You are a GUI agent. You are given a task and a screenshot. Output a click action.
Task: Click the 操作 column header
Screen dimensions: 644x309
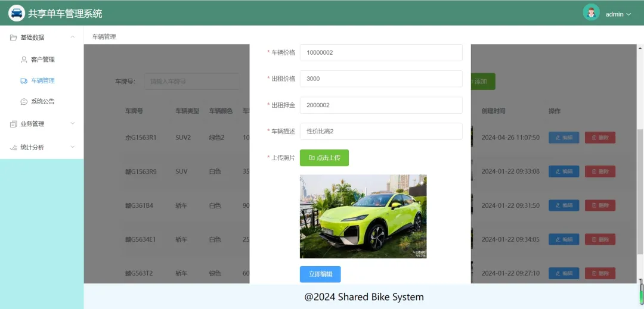[555, 111]
